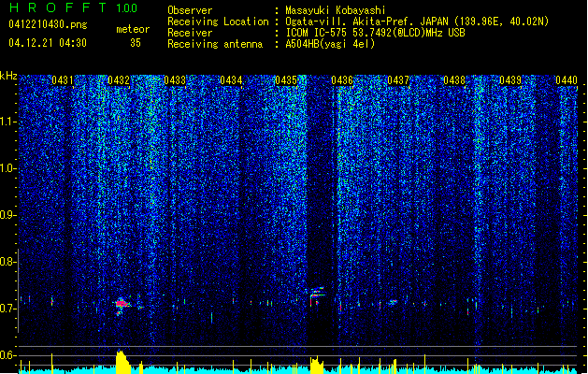This screenshot has height=374, width=588.
Task: Click the 0.9 kHz axis label
Action: coord(8,215)
